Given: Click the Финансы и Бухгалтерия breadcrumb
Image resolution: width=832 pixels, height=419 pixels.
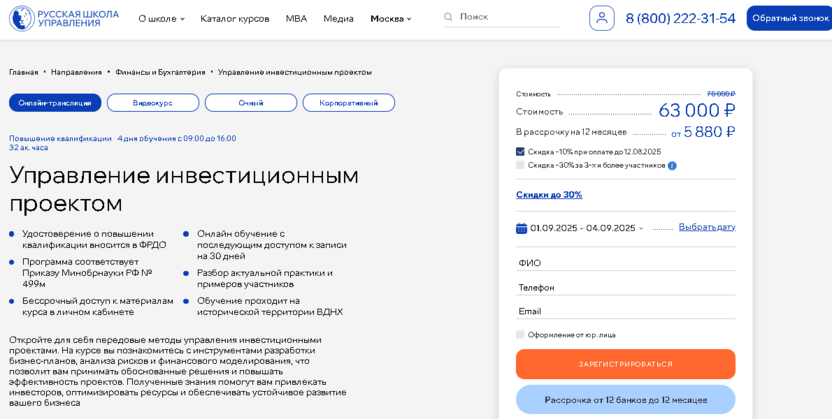Looking at the screenshot, I should click(160, 72).
